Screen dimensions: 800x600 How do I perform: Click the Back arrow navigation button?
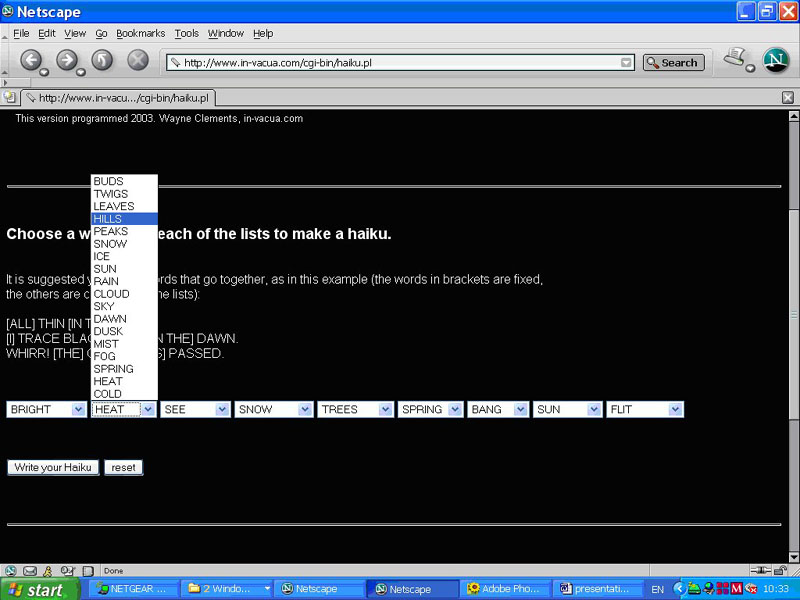tap(32, 61)
